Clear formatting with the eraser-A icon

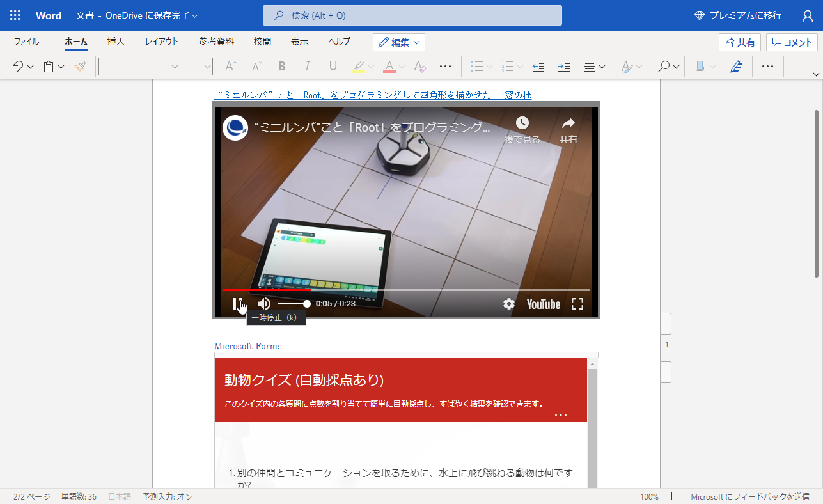tap(420, 66)
